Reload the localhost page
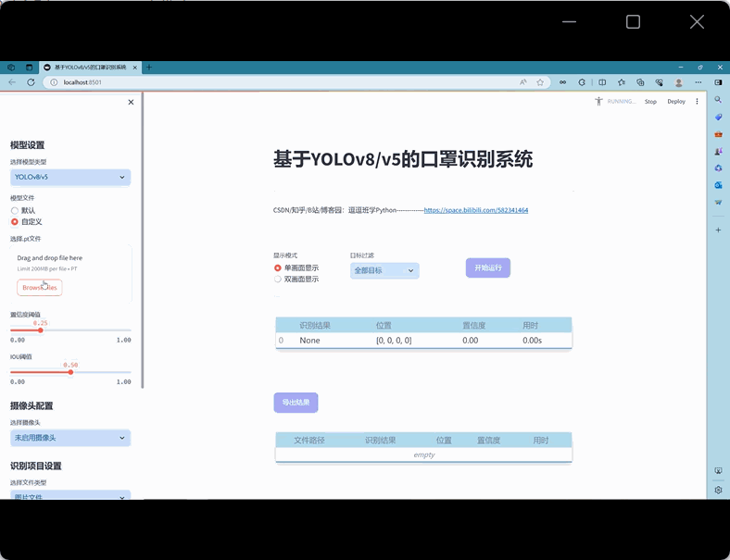 pos(31,82)
